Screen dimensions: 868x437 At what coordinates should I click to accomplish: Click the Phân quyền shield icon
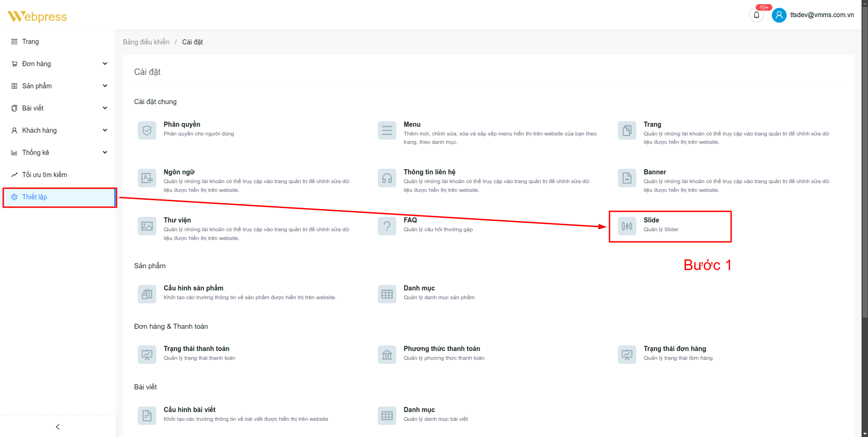147,130
